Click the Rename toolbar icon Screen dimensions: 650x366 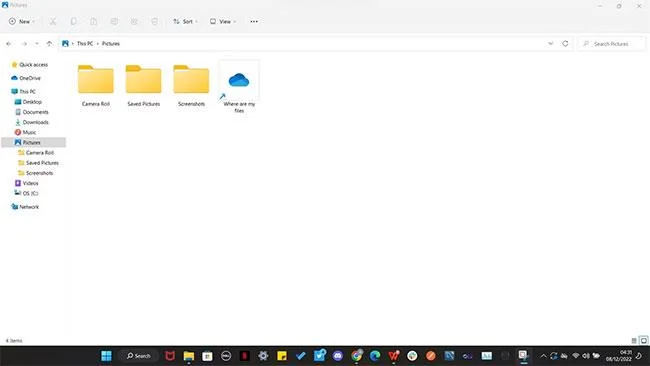[x=114, y=22]
